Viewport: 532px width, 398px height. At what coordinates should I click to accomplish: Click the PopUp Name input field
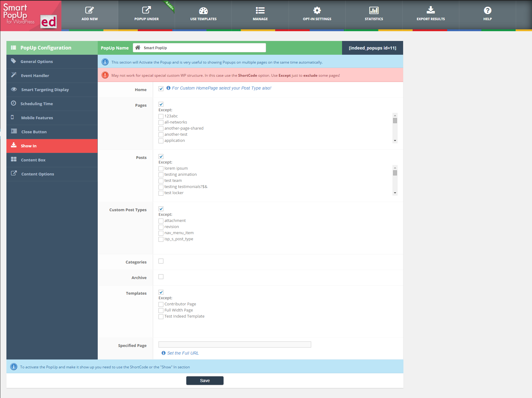pos(199,48)
